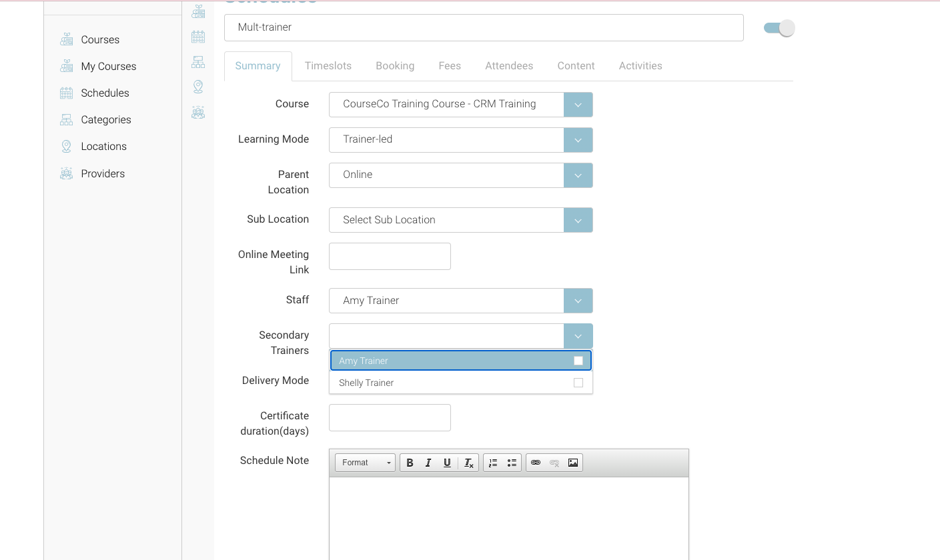Viewport: 940px width, 560px height.
Task: Expand the Learning Mode dropdown
Action: point(578,140)
